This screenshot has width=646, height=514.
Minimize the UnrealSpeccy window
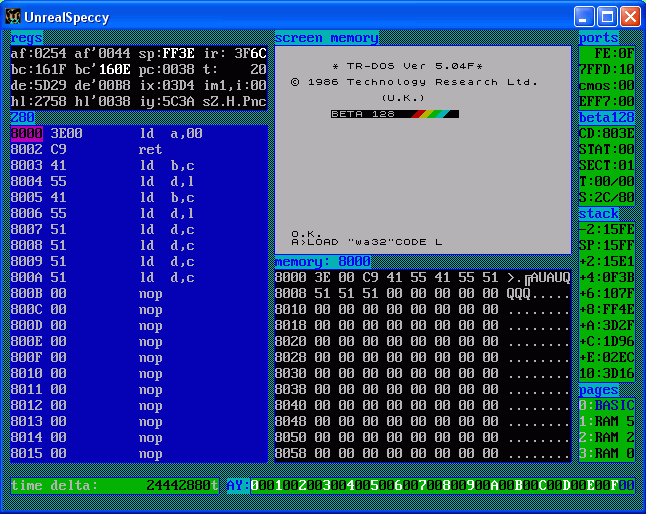click(x=584, y=17)
